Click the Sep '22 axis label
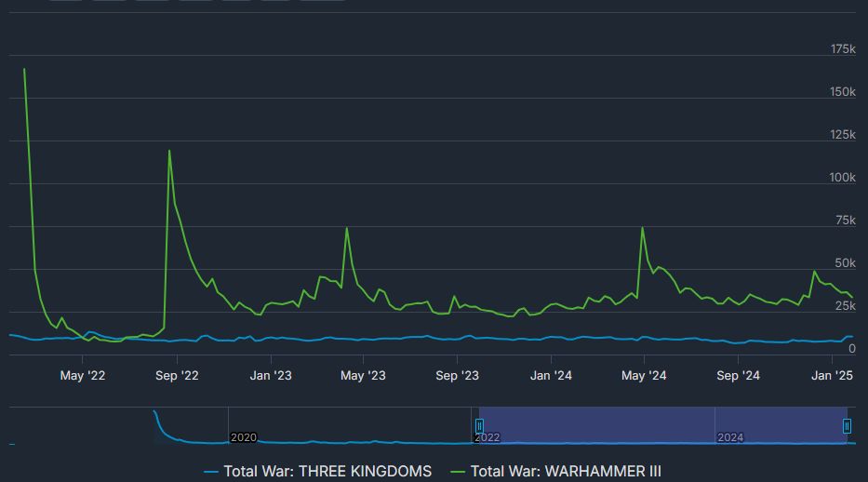The height and width of the screenshot is (482, 868). coord(177,375)
